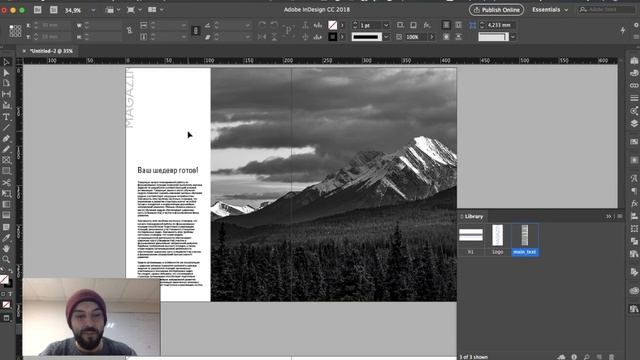The height and width of the screenshot is (360, 640).
Task: Click the Publish Online button
Action: pos(496,10)
